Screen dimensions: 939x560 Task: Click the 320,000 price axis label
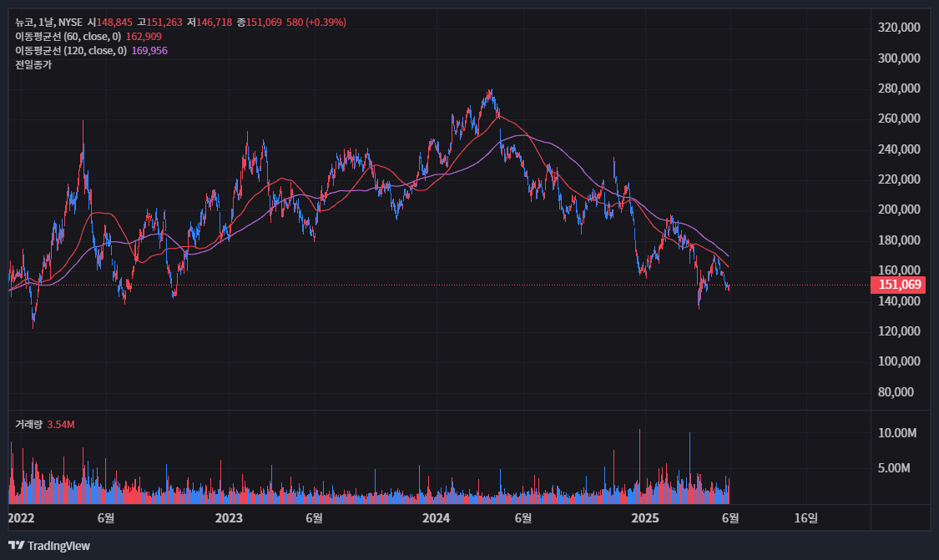point(899,28)
